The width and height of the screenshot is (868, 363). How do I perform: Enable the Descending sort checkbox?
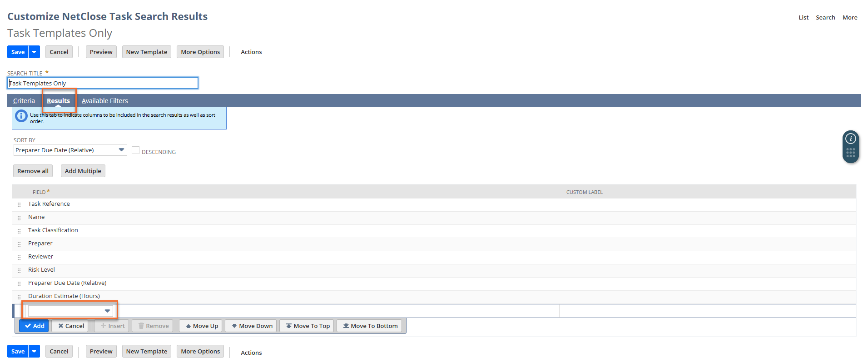pyautogui.click(x=135, y=150)
